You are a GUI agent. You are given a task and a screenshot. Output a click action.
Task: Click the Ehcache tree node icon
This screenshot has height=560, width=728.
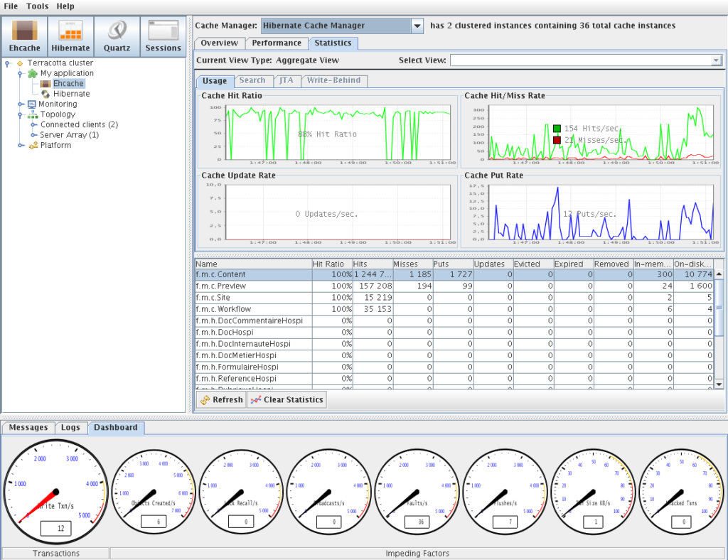pos(45,84)
